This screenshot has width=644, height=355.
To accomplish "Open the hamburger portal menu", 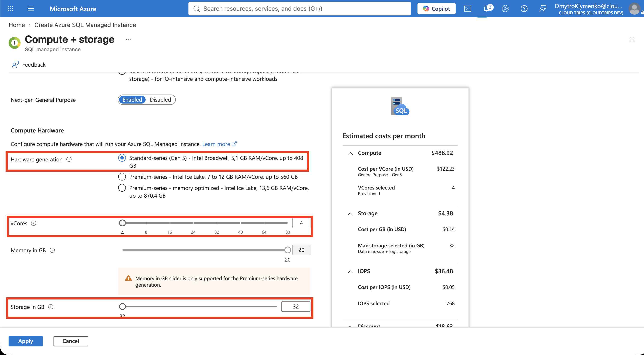I will coord(31,9).
